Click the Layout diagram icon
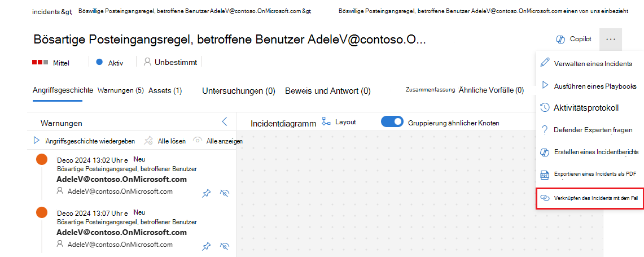This screenshot has height=257, width=644. pos(326,121)
